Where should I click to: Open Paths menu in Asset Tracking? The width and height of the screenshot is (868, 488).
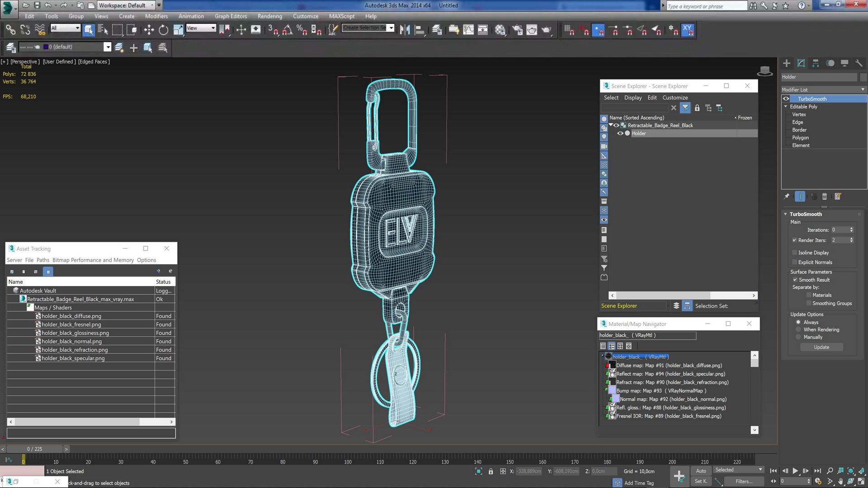tap(43, 260)
